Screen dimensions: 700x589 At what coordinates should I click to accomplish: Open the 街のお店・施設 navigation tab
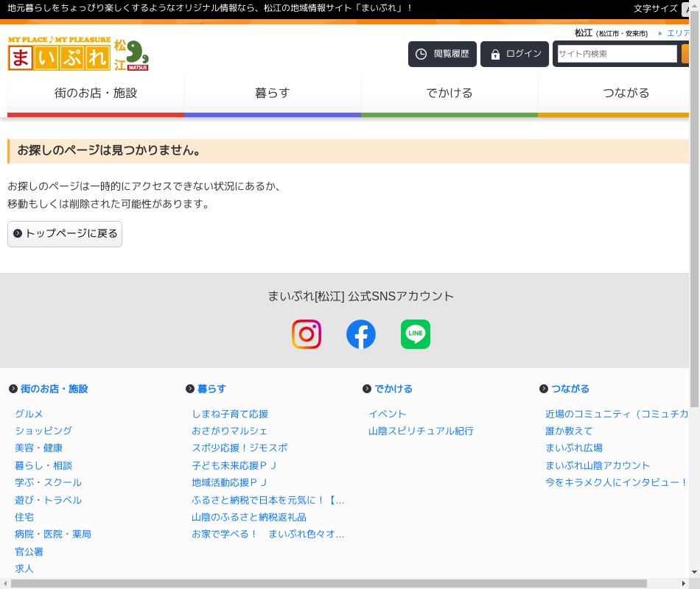[96, 94]
